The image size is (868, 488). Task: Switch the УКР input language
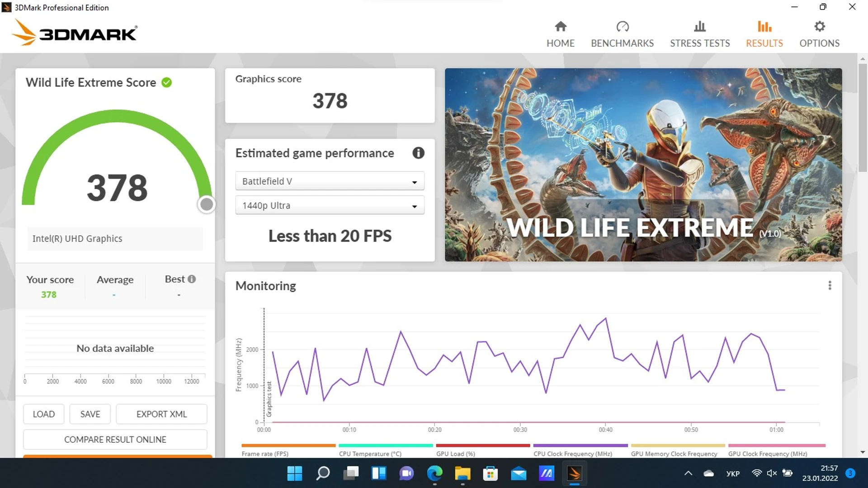[733, 474]
